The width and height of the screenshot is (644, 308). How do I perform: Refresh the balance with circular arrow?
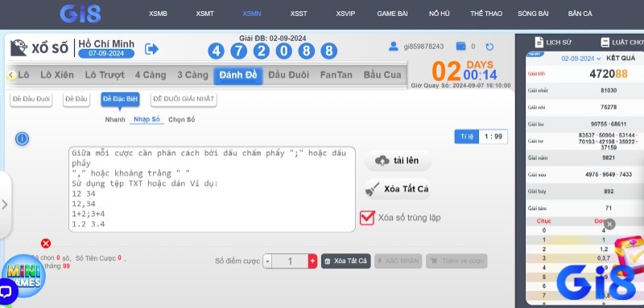click(x=489, y=47)
